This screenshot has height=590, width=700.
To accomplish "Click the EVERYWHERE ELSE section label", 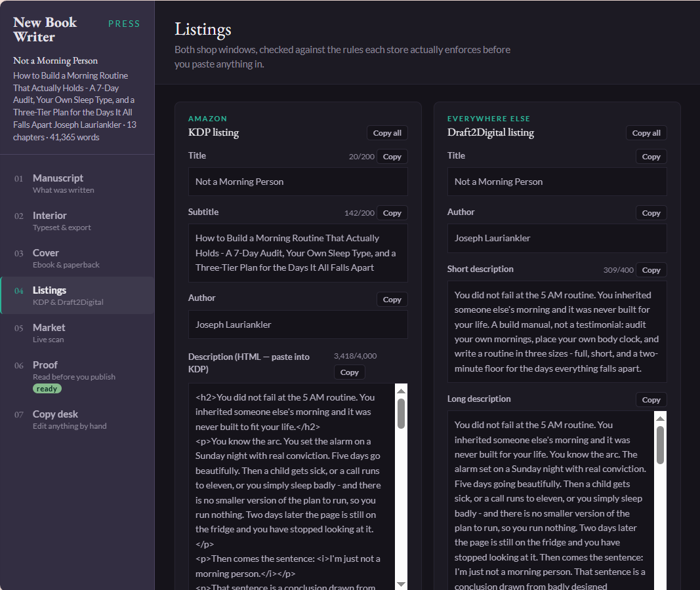I will tap(489, 119).
